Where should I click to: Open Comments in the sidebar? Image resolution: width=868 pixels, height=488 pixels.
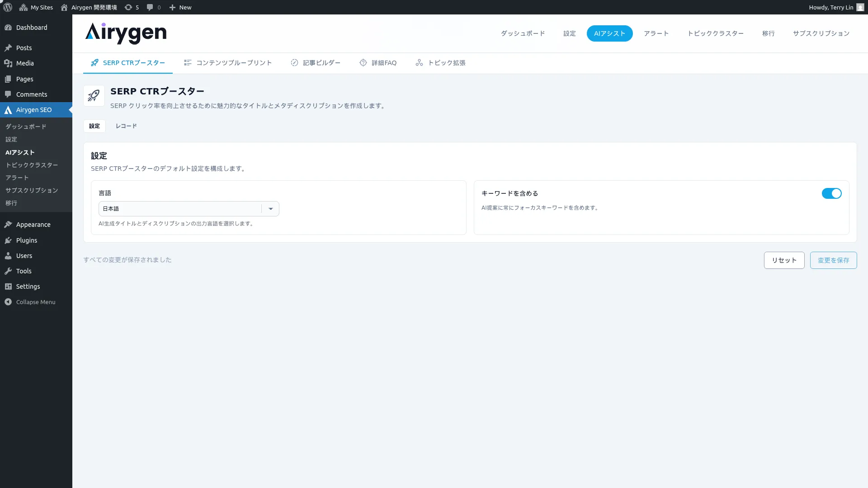coord(36,94)
